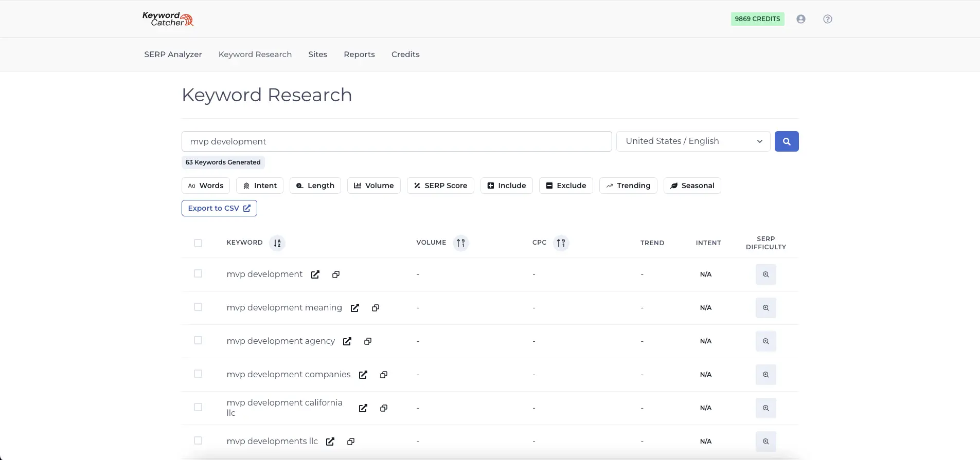The height and width of the screenshot is (460, 980).
Task: Go to Reports tab
Action: pos(360,54)
